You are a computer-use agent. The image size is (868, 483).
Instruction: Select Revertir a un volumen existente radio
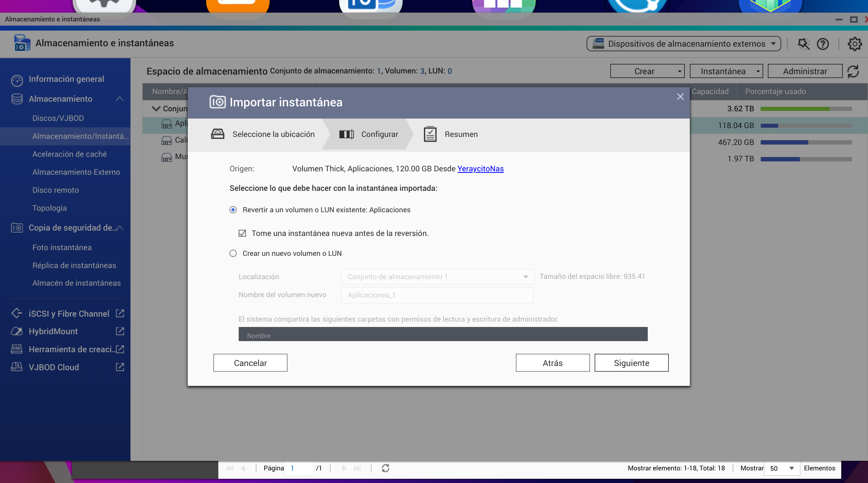(x=233, y=210)
